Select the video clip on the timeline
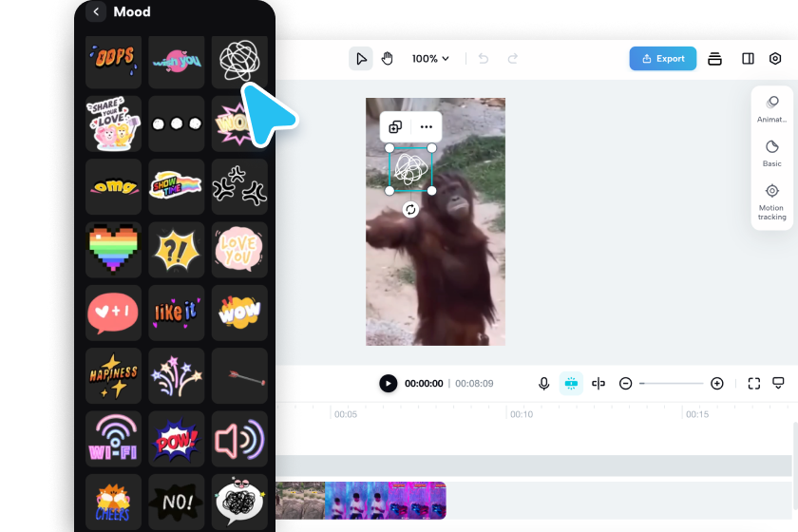Viewport: 798px width, 532px height. click(x=361, y=501)
